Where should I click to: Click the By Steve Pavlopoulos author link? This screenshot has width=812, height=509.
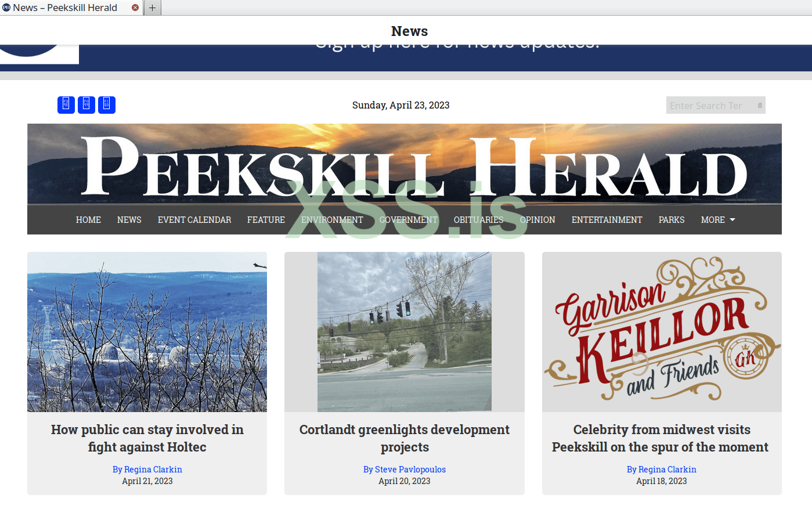[405, 470]
